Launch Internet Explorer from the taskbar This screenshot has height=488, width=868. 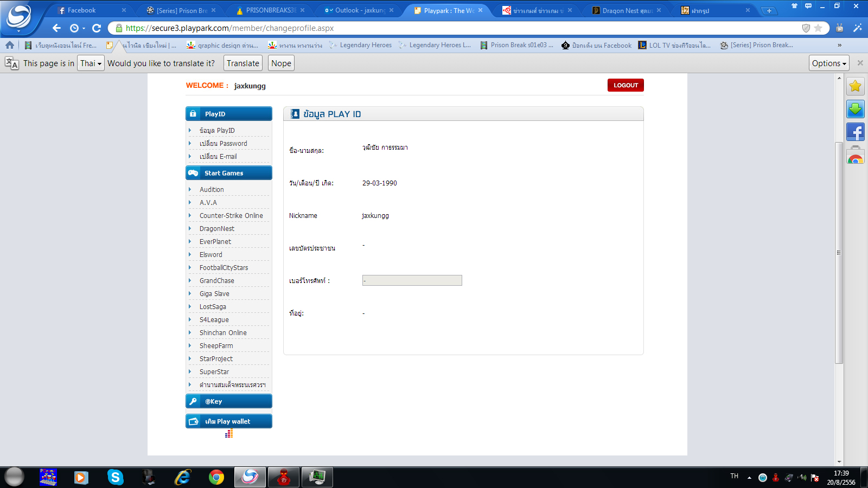pyautogui.click(x=183, y=477)
